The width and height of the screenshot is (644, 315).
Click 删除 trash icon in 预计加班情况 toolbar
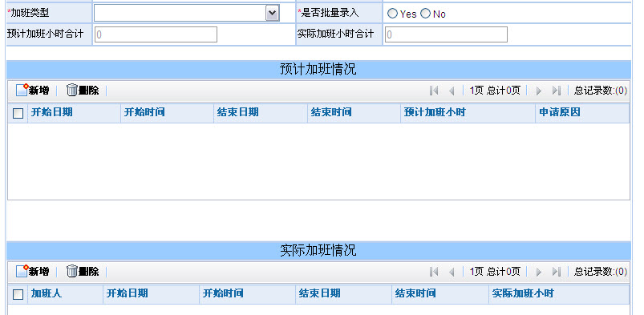pos(72,90)
